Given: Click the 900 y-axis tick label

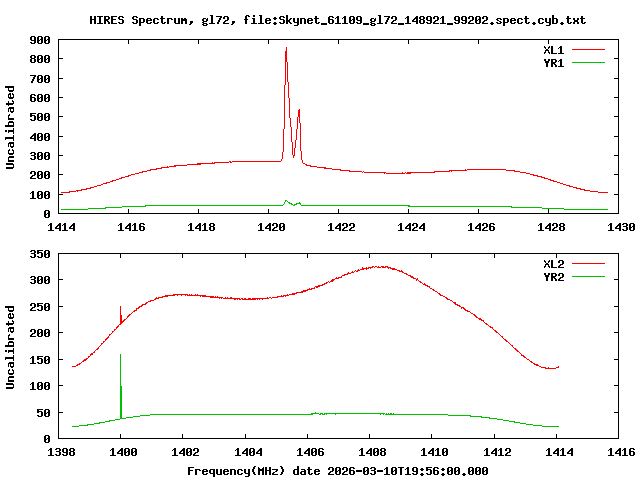Looking at the screenshot, I should [x=40, y=40].
